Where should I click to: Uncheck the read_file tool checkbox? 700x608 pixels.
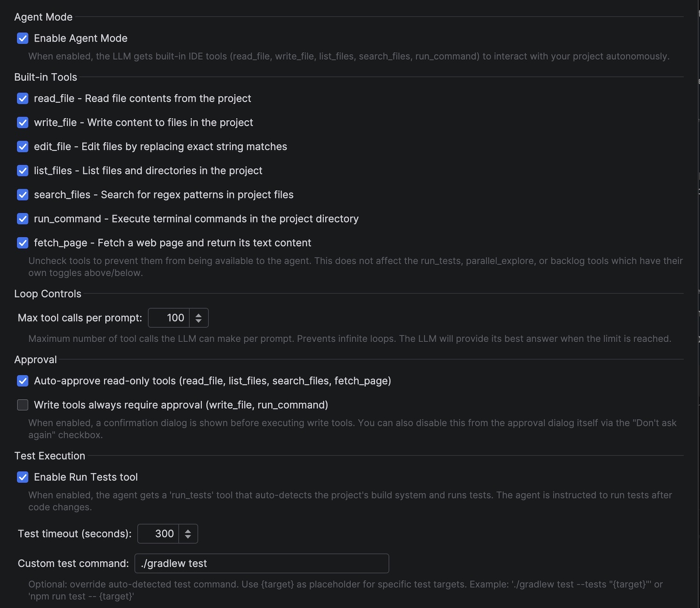coord(22,98)
